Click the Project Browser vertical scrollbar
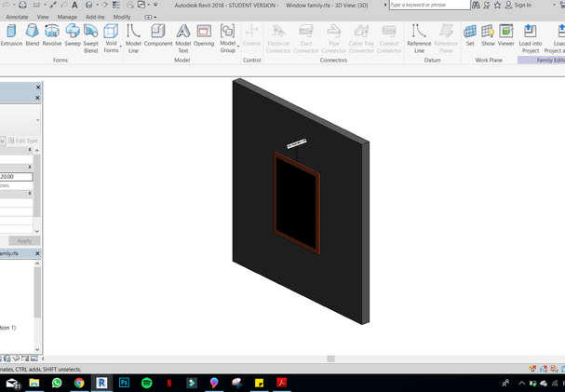Viewport: 565px width, 392px height. (x=37, y=292)
